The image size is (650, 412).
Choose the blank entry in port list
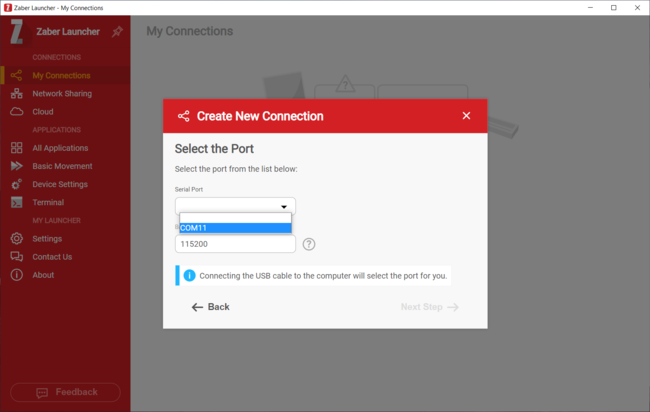coord(235,217)
